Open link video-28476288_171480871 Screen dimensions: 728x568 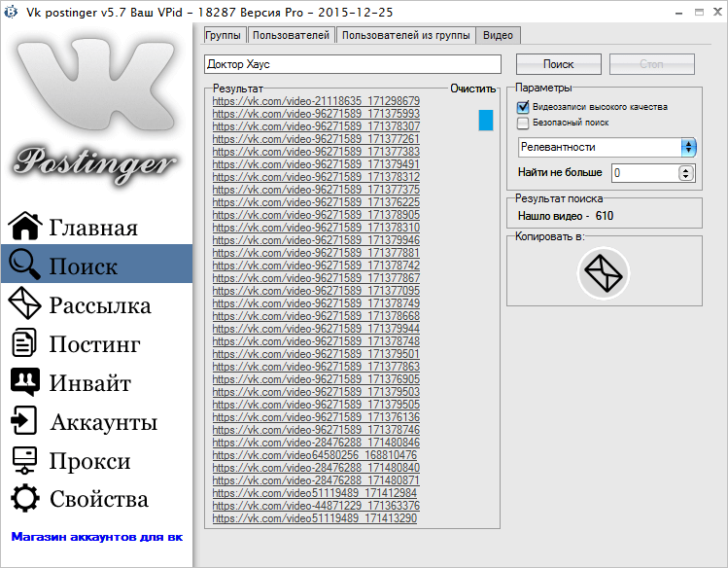click(x=316, y=480)
